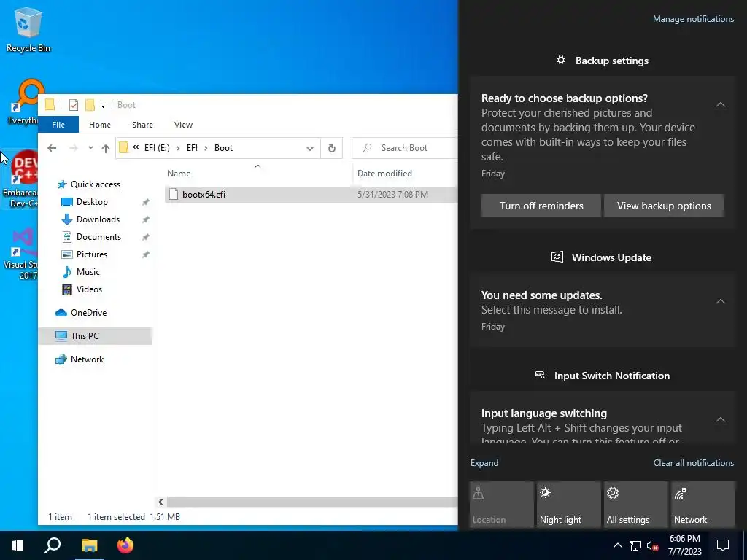Switch to the Share ribbon tab
This screenshot has width=747, height=560.
pos(142,125)
